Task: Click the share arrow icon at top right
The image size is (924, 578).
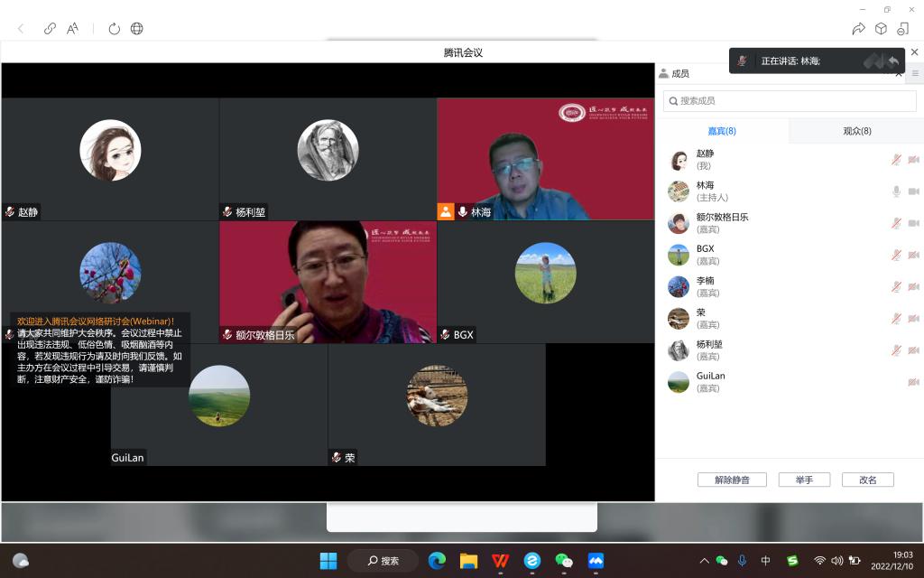Action: click(x=859, y=29)
